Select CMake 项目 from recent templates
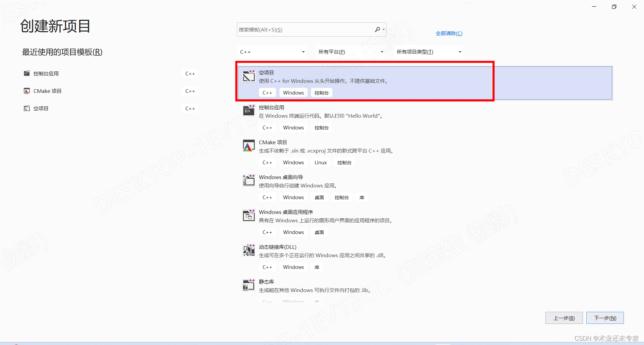This screenshot has width=644, height=345. coord(47,91)
